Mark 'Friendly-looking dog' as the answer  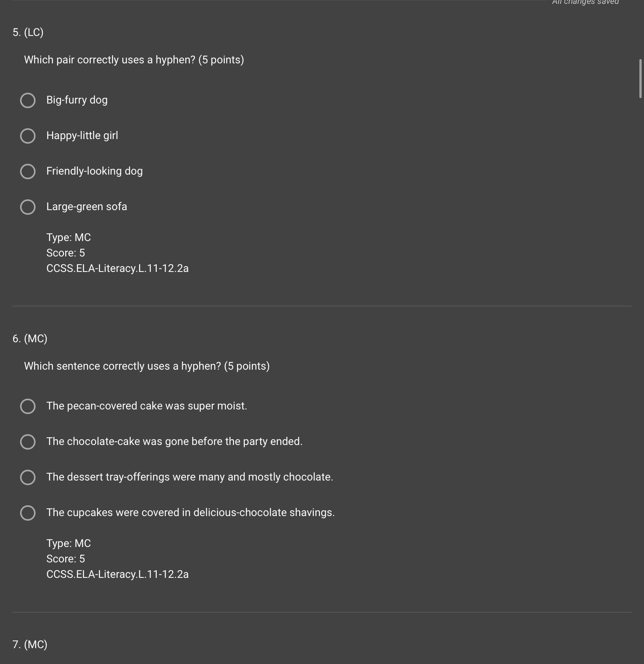click(28, 172)
